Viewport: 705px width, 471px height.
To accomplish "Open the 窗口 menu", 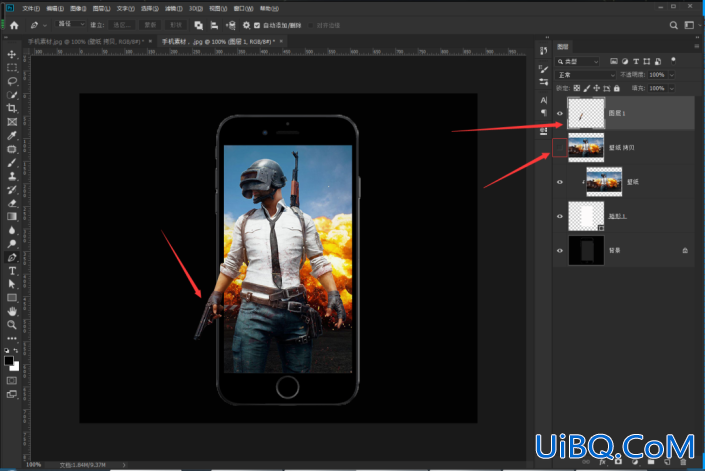I will click(x=243, y=8).
